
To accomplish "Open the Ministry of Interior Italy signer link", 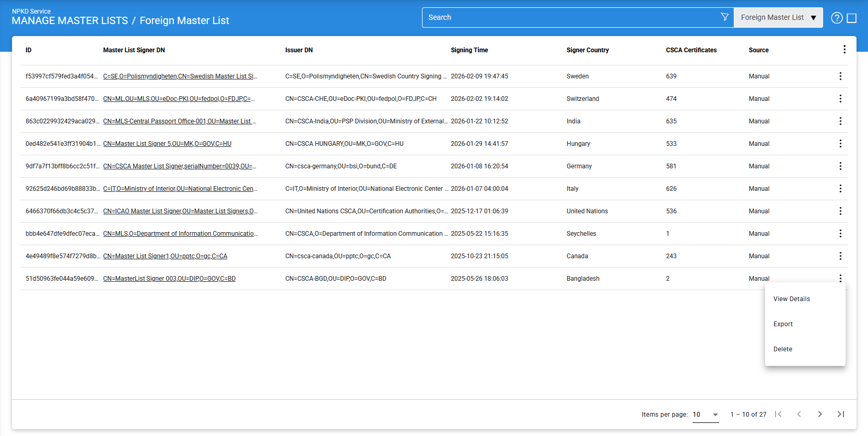I will (180, 189).
